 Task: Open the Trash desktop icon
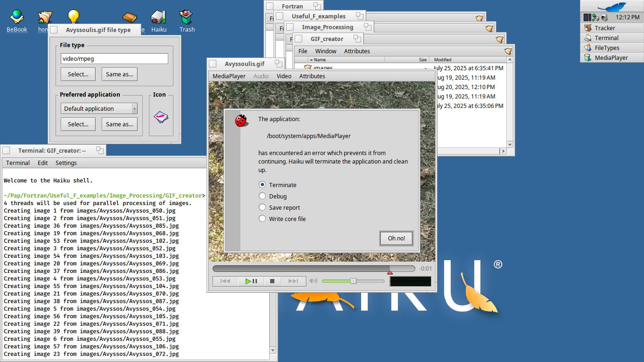[187, 19]
